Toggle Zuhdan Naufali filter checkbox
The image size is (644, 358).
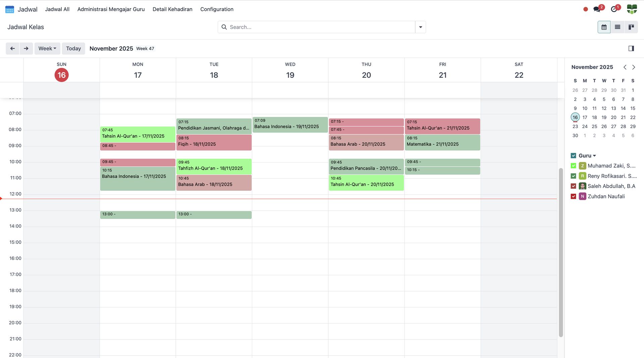click(x=573, y=196)
